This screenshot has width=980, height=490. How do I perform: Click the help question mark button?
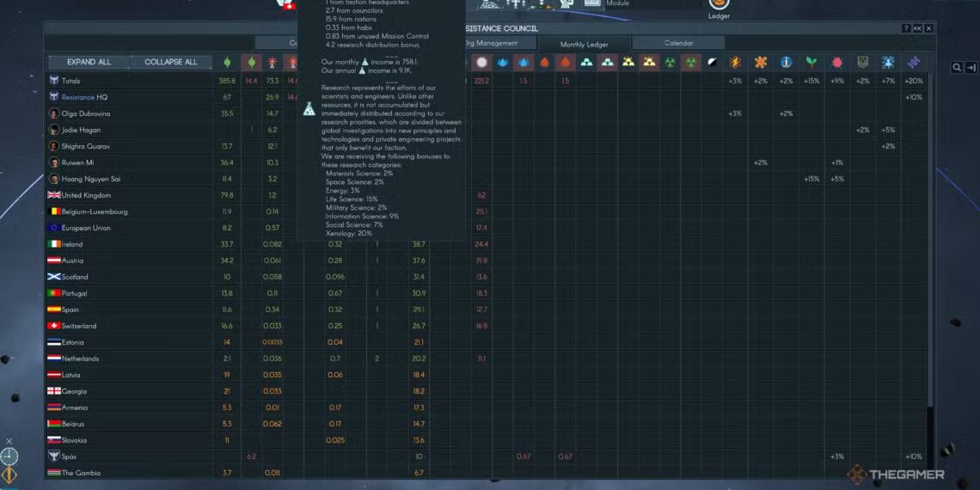click(x=906, y=28)
